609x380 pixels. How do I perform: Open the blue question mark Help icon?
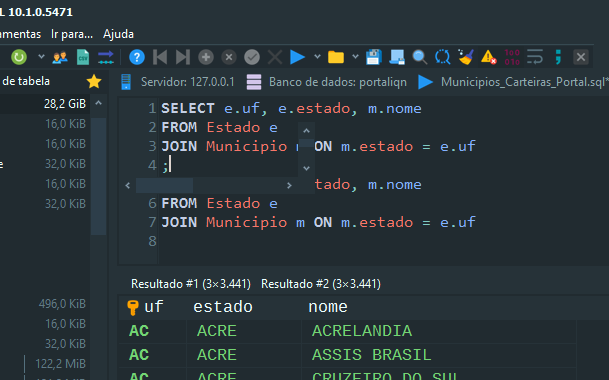point(137,57)
